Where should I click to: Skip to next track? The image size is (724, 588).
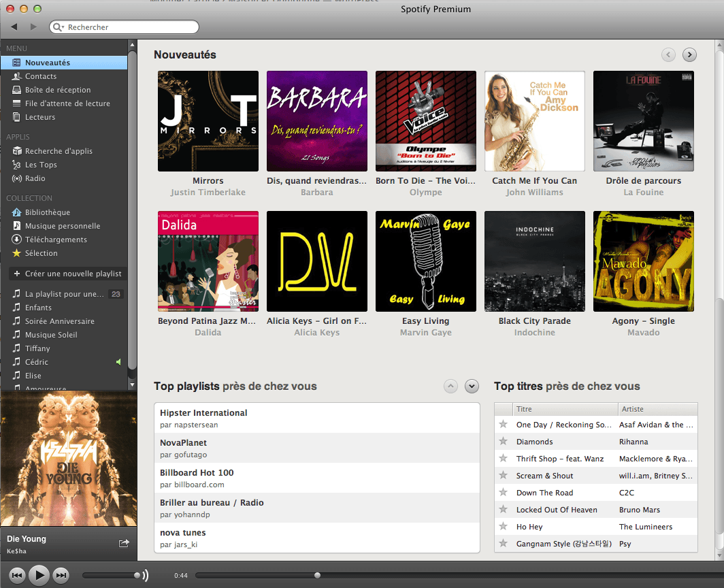point(61,575)
